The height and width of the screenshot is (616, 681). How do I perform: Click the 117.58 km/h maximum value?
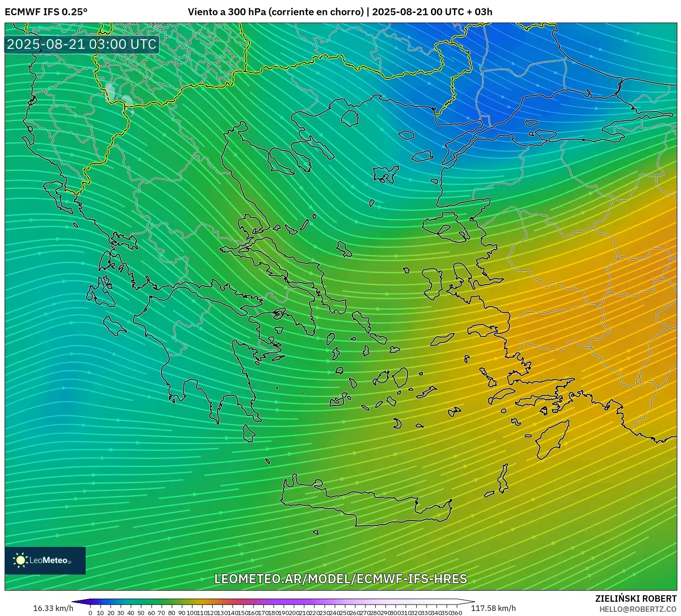[493, 608]
